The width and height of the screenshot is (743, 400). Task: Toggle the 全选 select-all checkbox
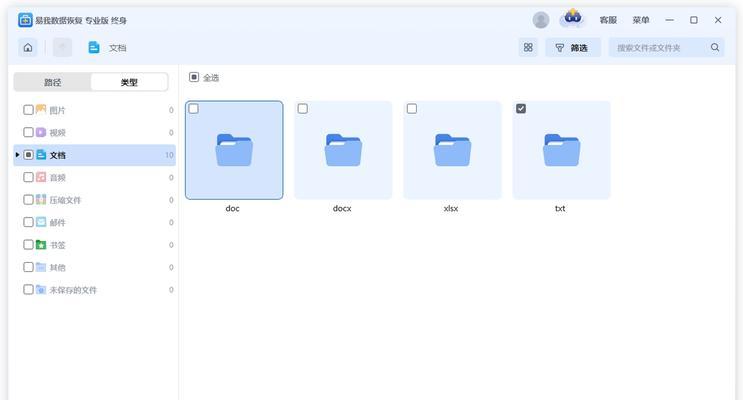pos(194,77)
